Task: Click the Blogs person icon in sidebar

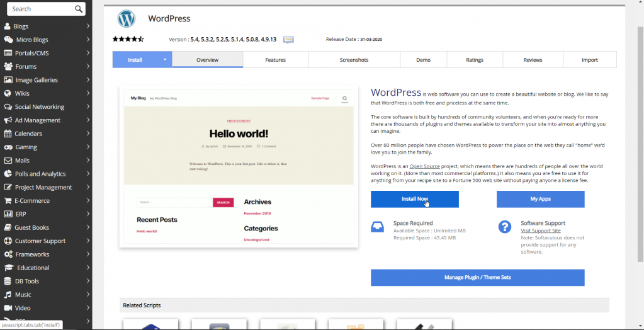Action: (7, 26)
